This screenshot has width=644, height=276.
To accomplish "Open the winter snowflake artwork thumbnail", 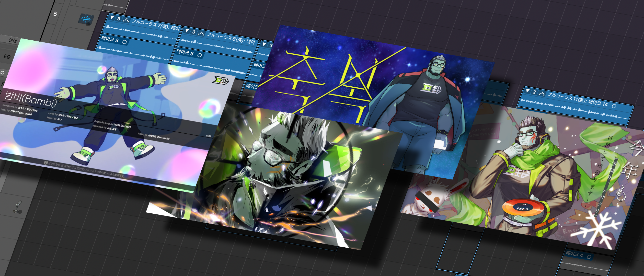I will click(526, 176).
